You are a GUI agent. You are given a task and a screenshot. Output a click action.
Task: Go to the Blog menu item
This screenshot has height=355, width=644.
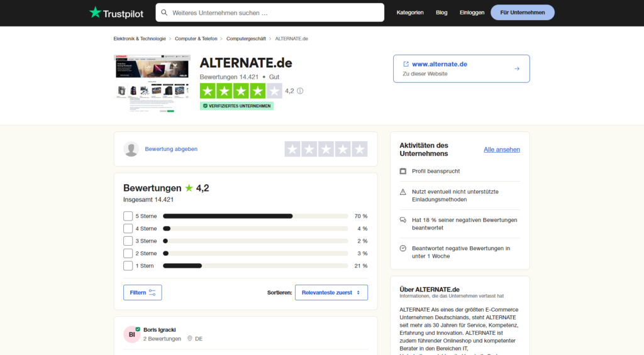(441, 13)
